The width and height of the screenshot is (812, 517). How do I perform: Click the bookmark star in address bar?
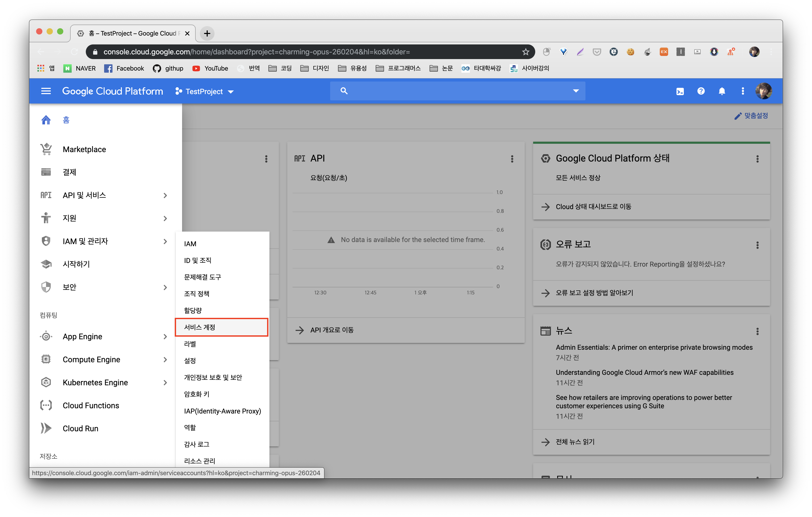point(525,52)
